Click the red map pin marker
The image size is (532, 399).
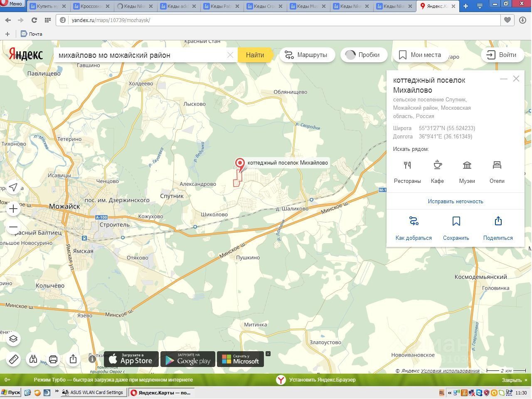coord(240,165)
